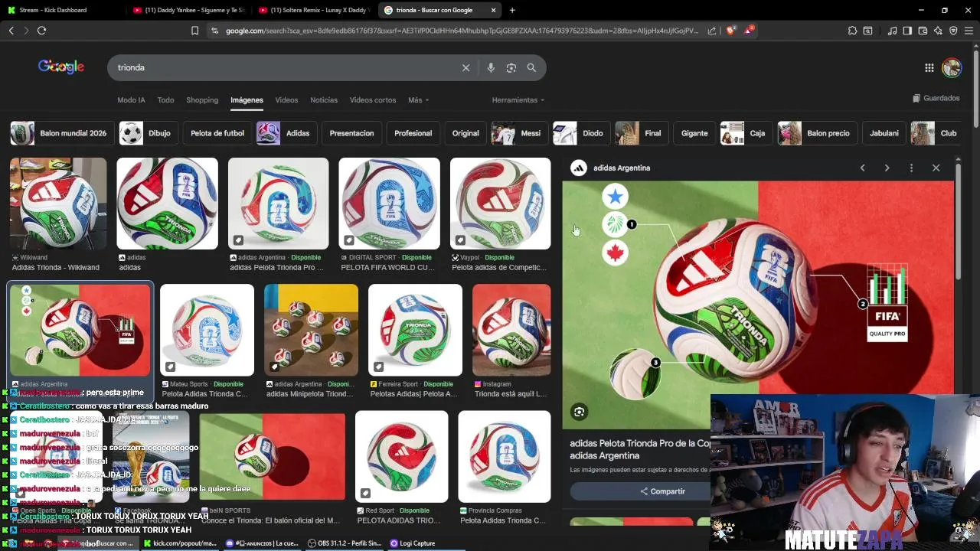Search inside image with the Lens icon

[579, 412]
